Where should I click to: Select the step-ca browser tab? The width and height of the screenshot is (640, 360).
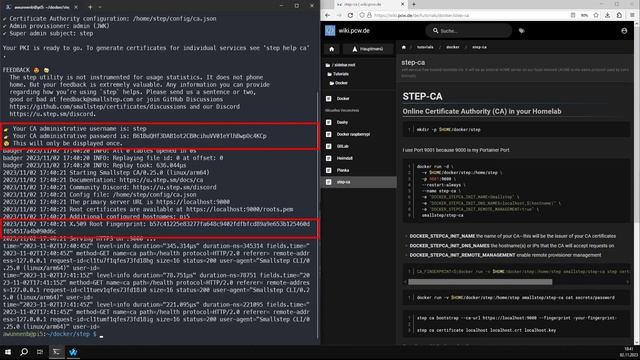(370, 4)
